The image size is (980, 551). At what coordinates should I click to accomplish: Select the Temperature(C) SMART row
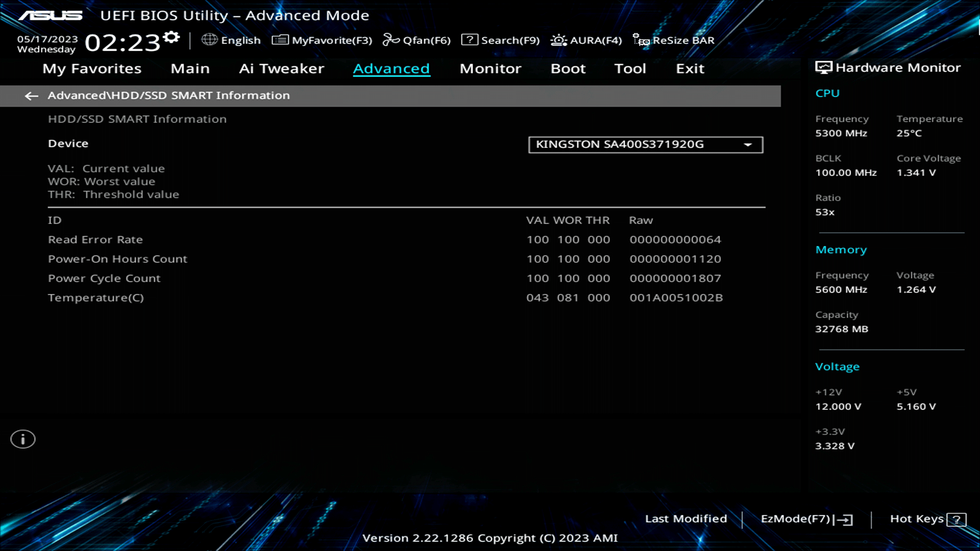tap(96, 297)
